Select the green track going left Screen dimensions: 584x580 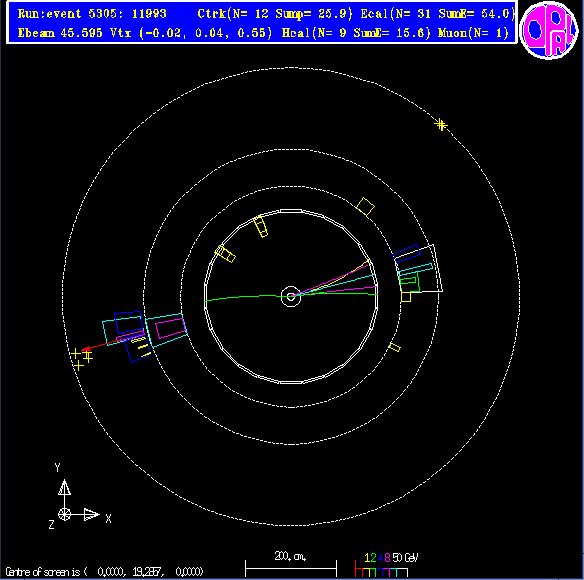(248, 298)
